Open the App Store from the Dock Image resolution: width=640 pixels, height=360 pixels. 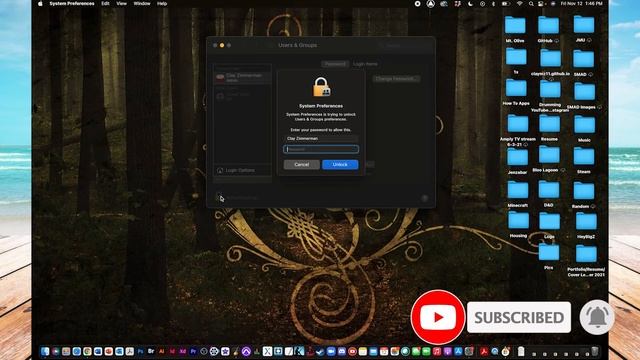click(458, 351)
